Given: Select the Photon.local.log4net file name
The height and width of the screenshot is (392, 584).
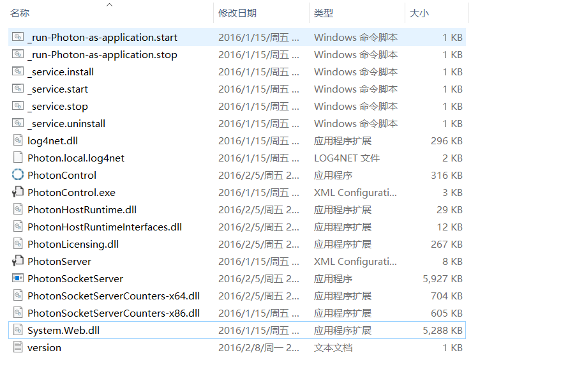Looking at the screenshot, I should (76, 158).
